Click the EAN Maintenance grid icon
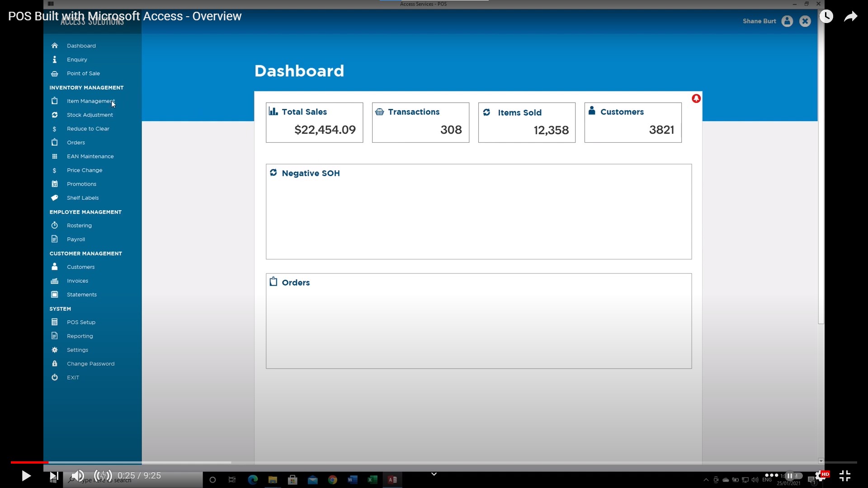The width and height of the screenshot is (868, 488). click(x=55, y=156)
